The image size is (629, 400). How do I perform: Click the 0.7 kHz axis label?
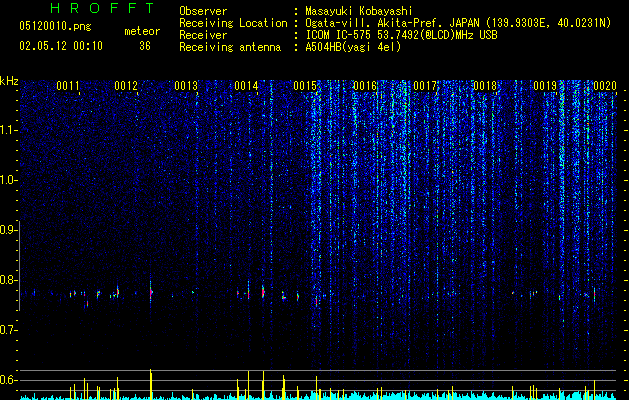[9, 330]
